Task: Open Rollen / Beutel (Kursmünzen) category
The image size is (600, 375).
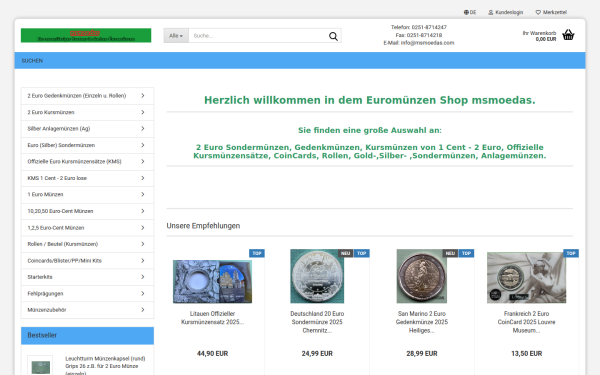Action: pyautogui.click(x=88, y=244)
